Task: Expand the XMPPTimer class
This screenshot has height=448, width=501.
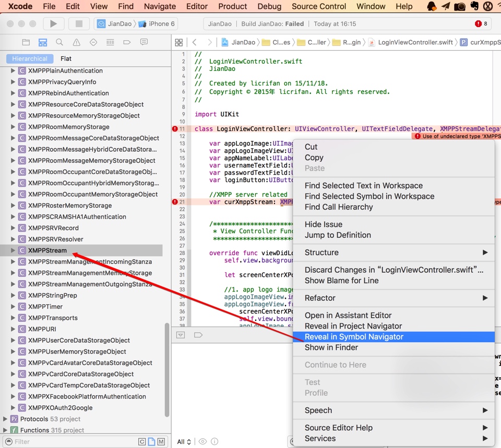Action: pyautogui.click(x=13, y=307)
